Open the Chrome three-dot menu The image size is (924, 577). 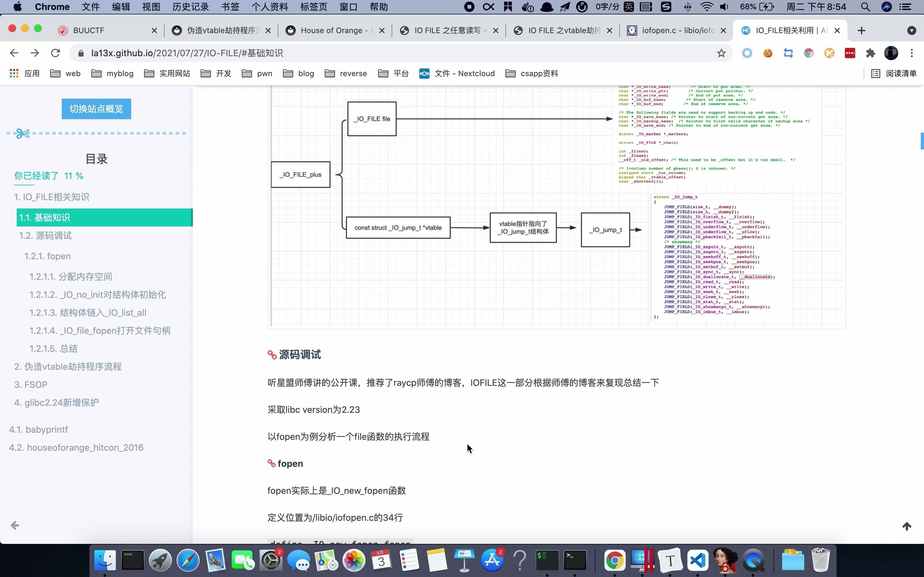click(911, 53)
